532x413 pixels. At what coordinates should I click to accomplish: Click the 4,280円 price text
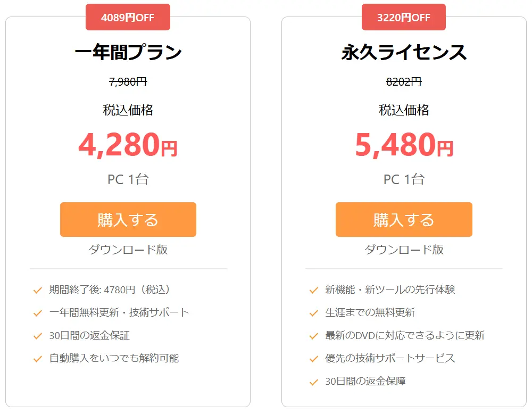128,145
